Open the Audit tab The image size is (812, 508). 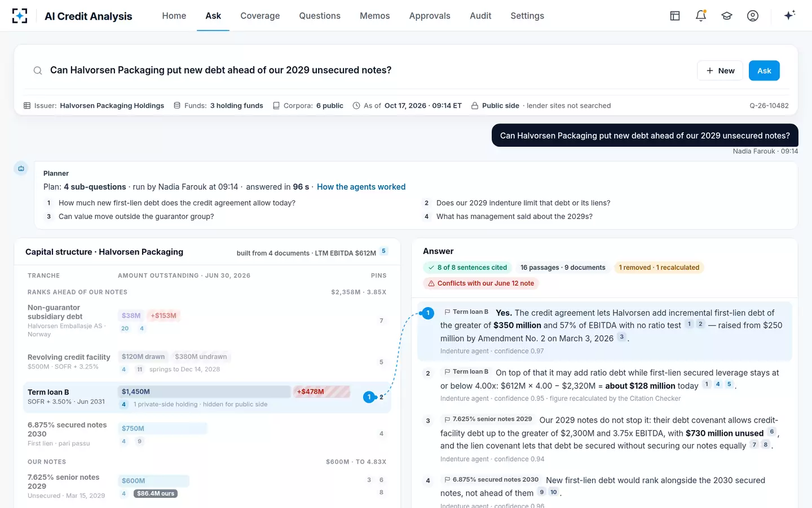tap(480, 16)
